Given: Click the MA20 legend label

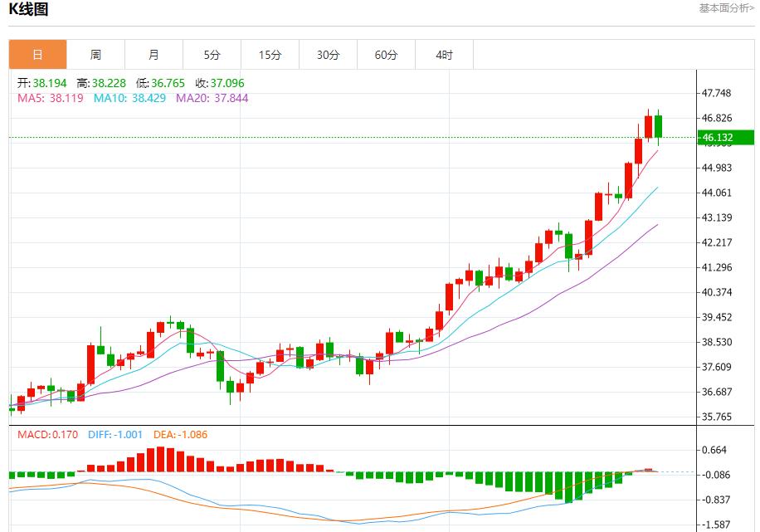Looking at the screenshot, I should tap(197, 99).
